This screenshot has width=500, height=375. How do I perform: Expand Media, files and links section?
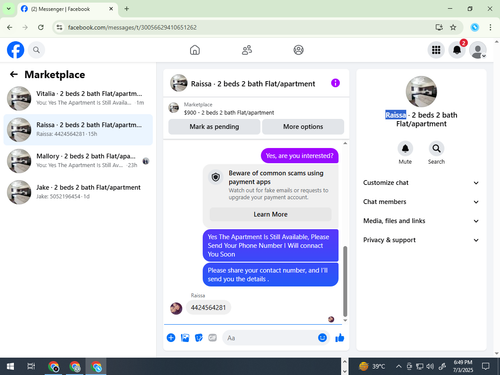pyautogui.click(x=421, y=221)
